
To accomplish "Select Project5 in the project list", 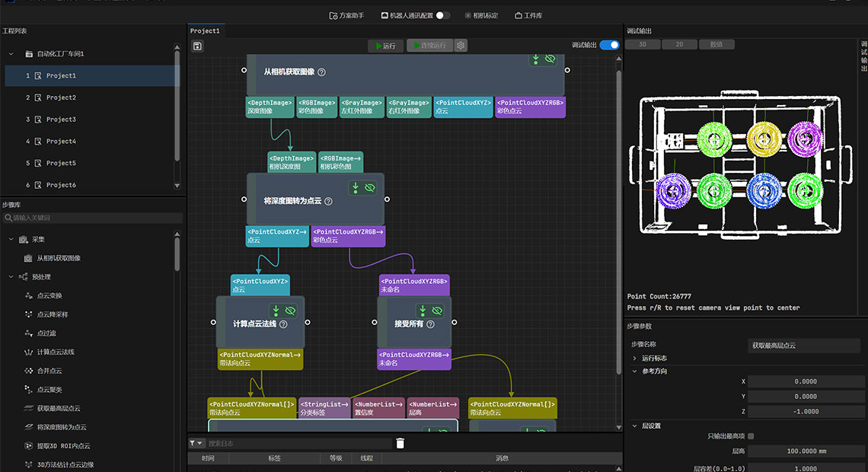I will [x=92, y=163].
